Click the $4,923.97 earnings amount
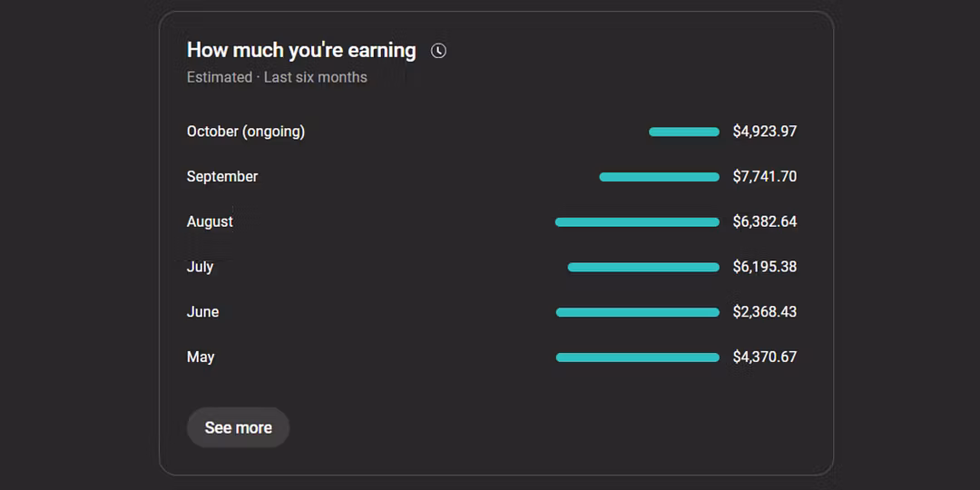This screenshot has height=490, width=980. [765, 132]
